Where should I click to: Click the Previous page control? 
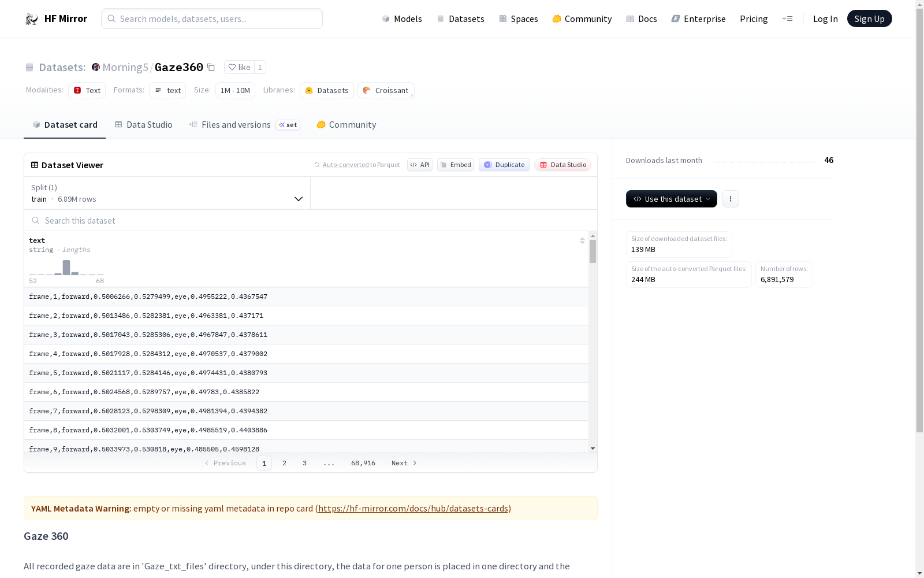click(x=225, y=463)
